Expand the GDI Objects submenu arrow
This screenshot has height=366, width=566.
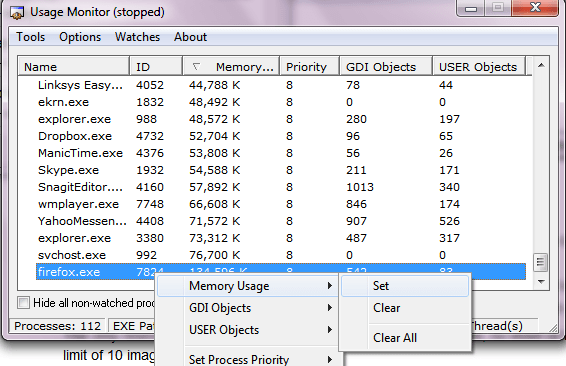pyautogui.click(x=330, y=308)
